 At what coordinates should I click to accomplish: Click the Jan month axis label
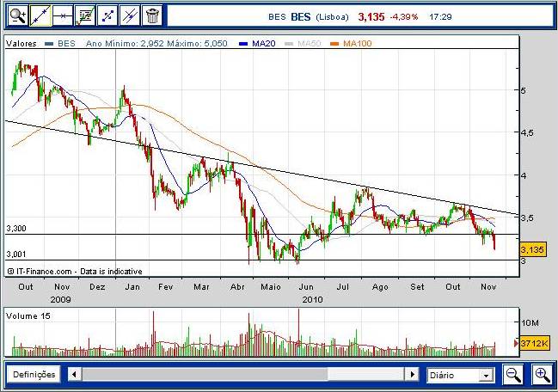click(x=132, y=287)
